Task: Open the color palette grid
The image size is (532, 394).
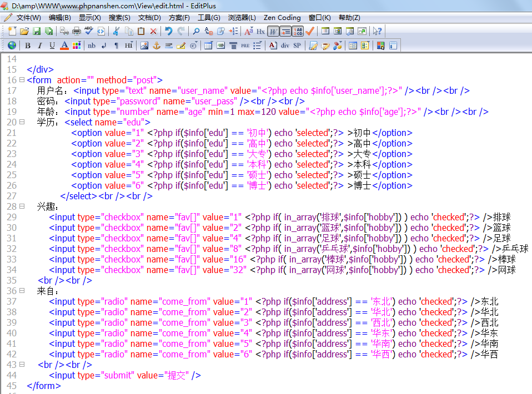Action: [76, 46]
